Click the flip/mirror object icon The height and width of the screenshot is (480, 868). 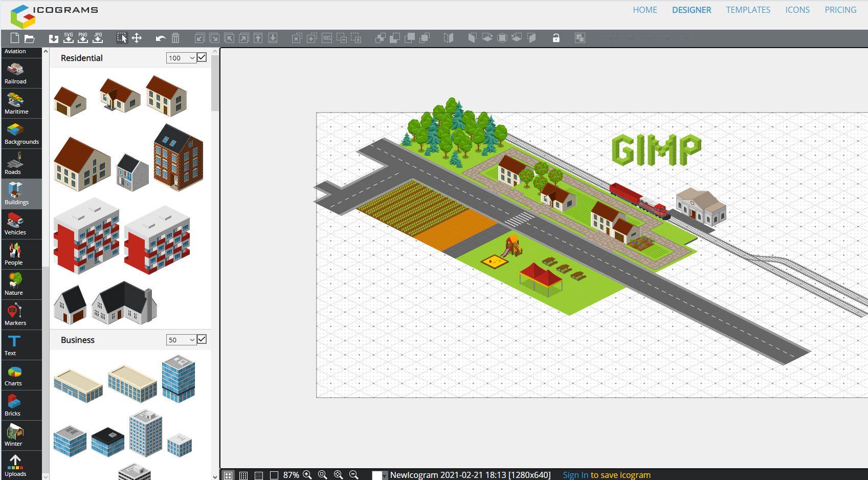[449, 38]
